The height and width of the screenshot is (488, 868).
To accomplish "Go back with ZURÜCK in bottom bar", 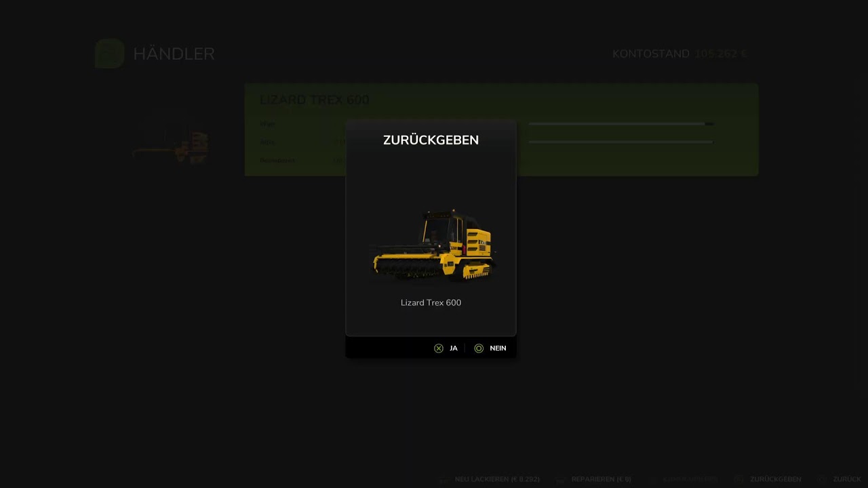I will tap(847, 479).
